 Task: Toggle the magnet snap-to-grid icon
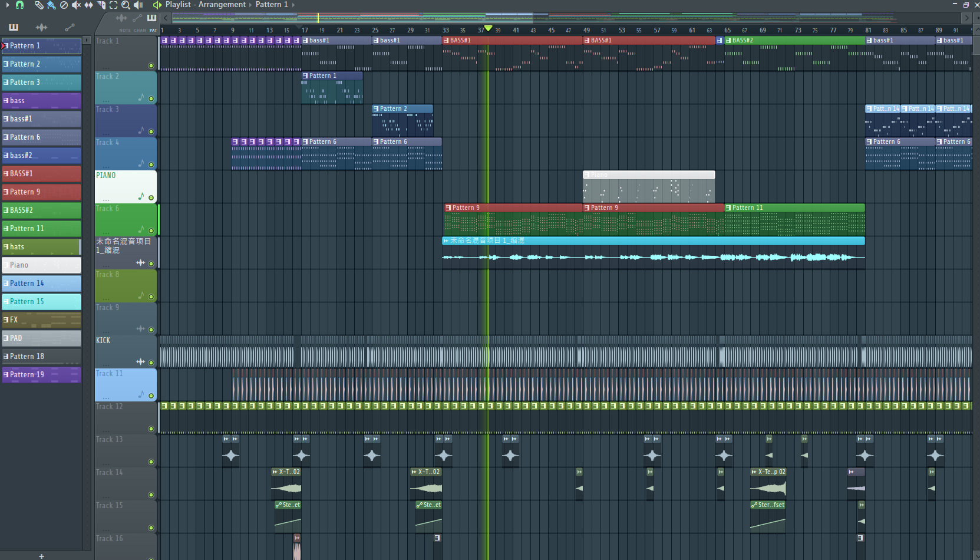tap(19, 5)
